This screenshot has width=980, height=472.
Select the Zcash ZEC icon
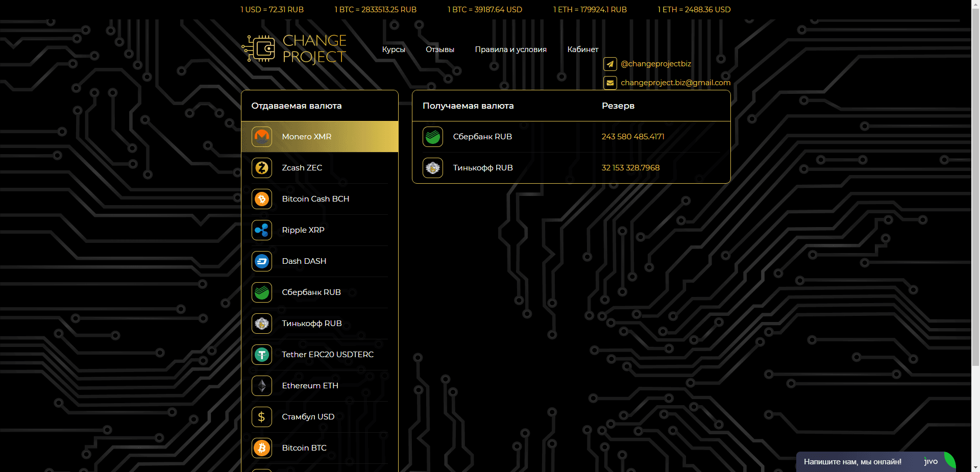(262, 168)
